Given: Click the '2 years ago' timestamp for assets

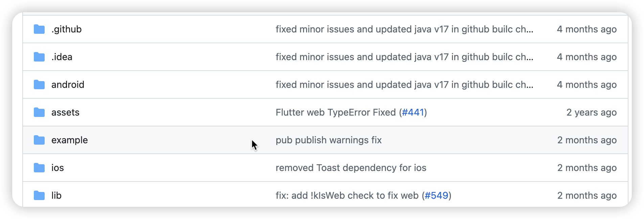Looking at the screenshot, I should tap(591, 112).
